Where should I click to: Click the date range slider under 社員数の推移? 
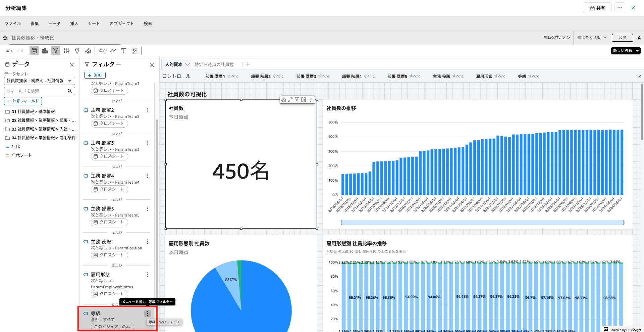coord(482,222)
